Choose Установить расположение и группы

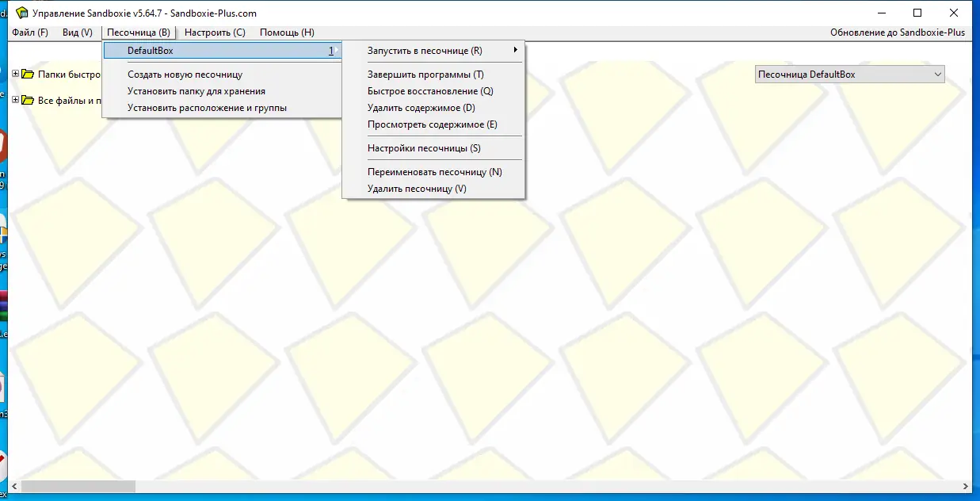click(x=207, y=108)
